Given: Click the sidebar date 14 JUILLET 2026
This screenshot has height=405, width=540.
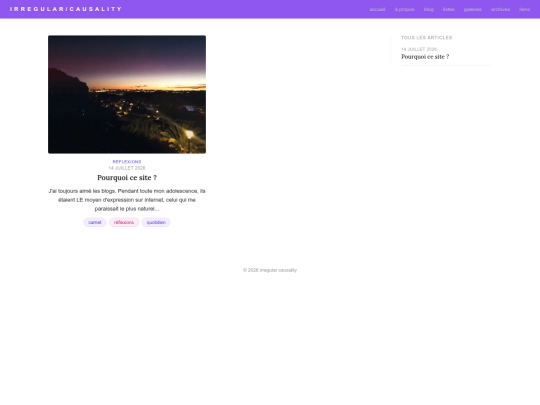Looking at the screenshot, I should (419, 49).
